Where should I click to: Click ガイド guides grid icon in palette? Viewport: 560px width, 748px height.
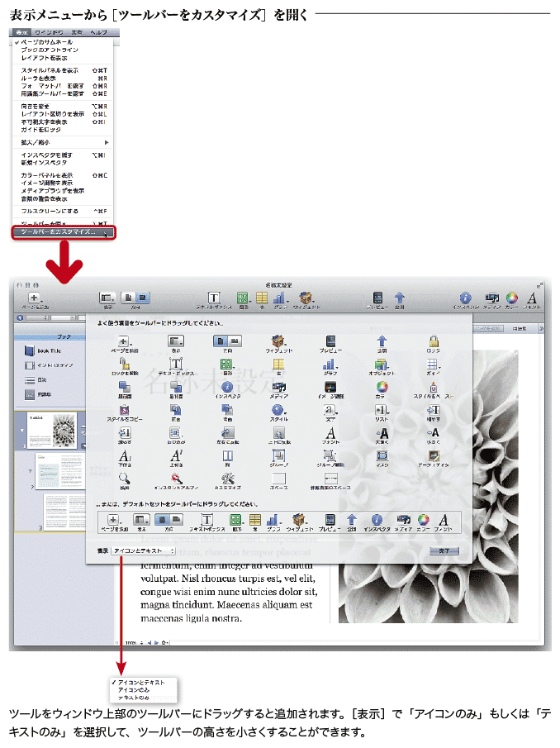(x=433, y=364)
